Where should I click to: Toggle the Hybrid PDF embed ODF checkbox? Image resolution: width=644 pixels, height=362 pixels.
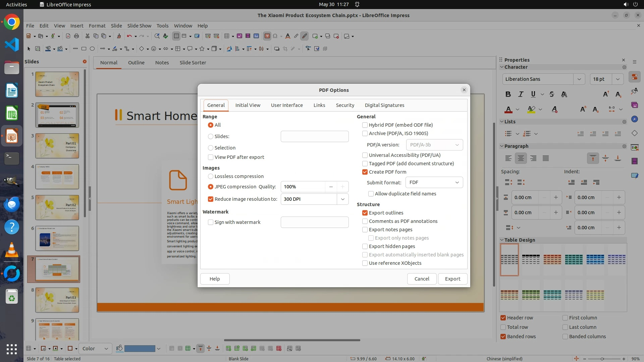click(x=365, y=125)
